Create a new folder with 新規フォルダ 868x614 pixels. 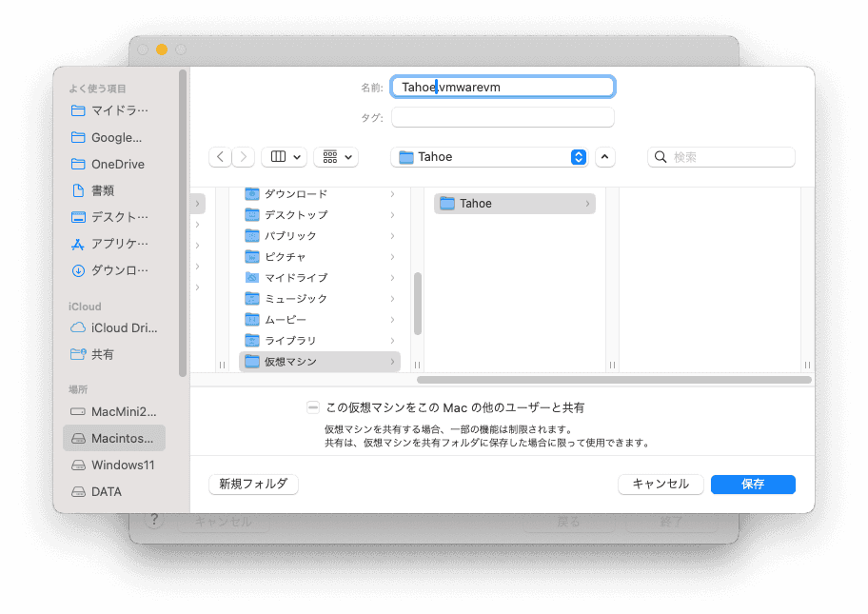[x=253, y=484]
